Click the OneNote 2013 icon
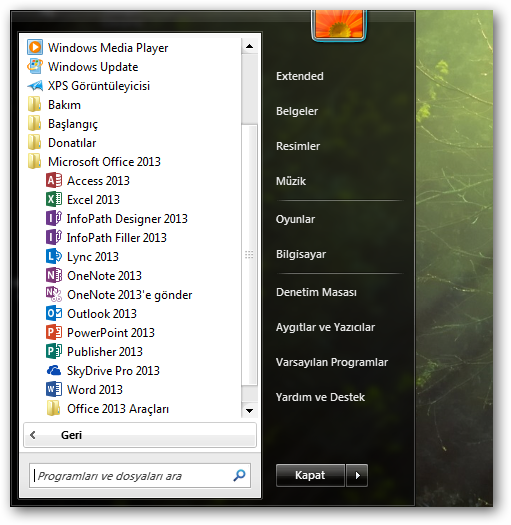This screenshot has height=525, width=511. click(54, 276)
